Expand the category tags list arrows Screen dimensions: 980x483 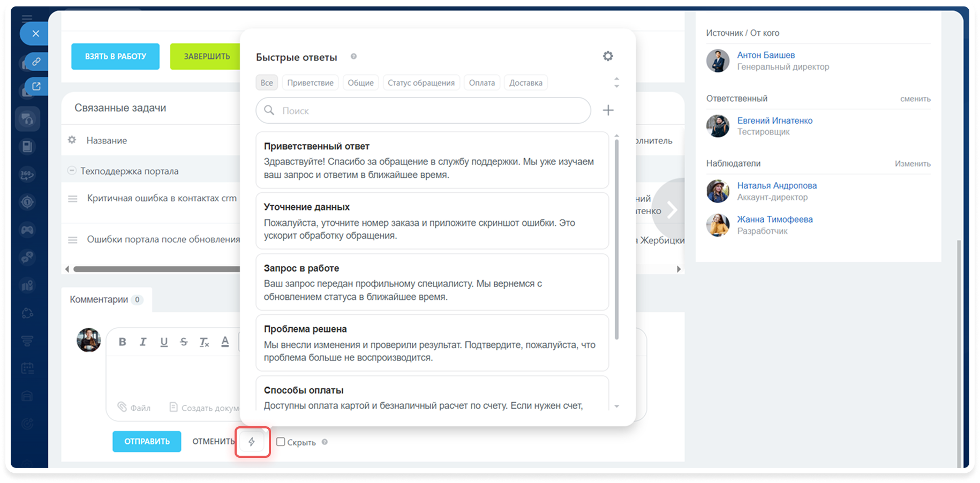(616, 82)
